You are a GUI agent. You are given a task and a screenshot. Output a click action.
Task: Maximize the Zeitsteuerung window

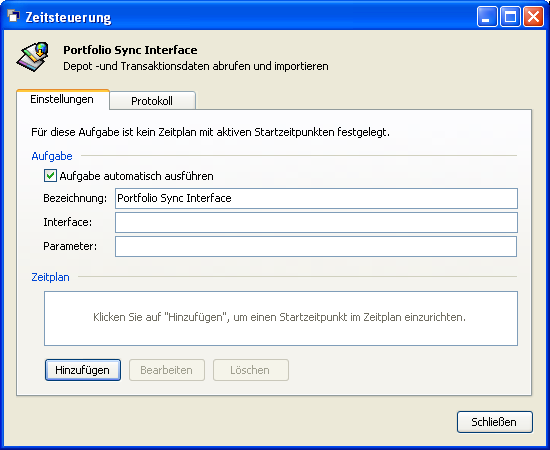[510, 16]
